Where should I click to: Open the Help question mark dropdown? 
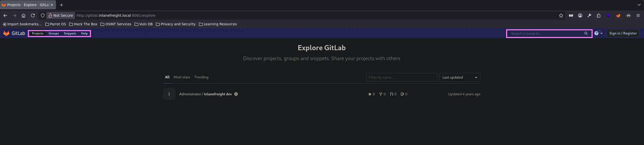pyautogui.click(x=598, y=33)
